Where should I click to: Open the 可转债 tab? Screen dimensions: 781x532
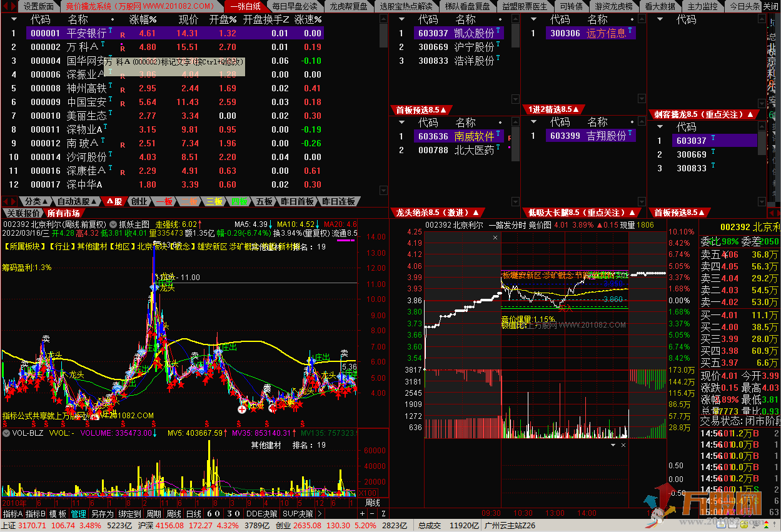click(571, 6)
